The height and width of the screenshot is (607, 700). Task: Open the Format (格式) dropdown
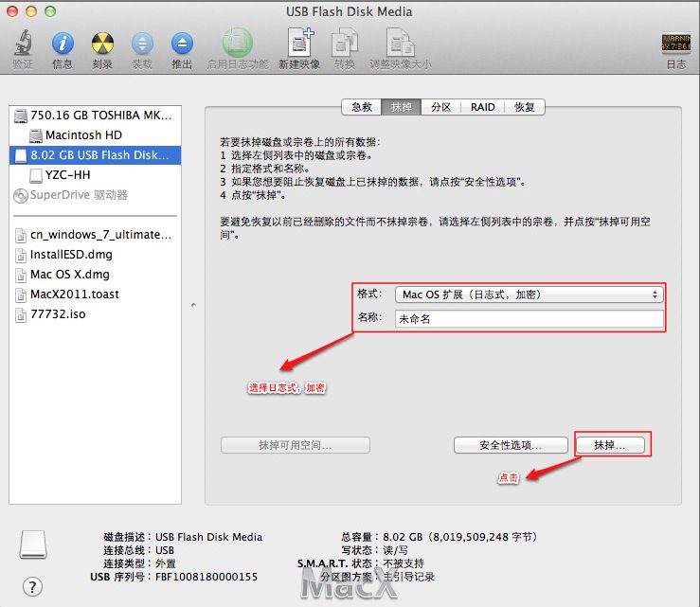pos(529,295)
